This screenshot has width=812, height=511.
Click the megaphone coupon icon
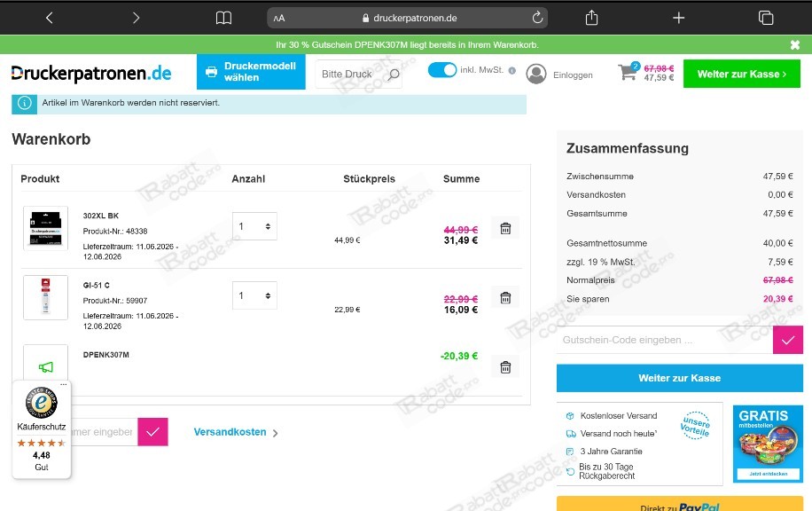coord(45,367)
